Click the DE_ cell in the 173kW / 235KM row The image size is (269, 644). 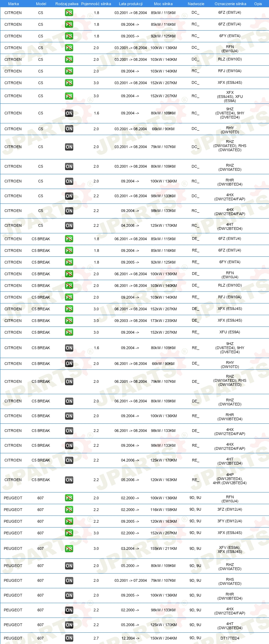(x=195, y=321)
